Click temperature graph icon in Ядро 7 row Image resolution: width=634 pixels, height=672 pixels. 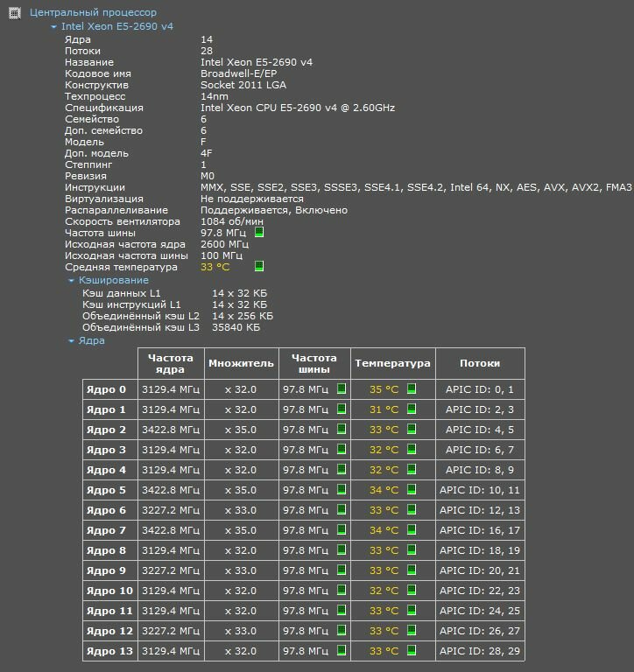pos(412,529)
